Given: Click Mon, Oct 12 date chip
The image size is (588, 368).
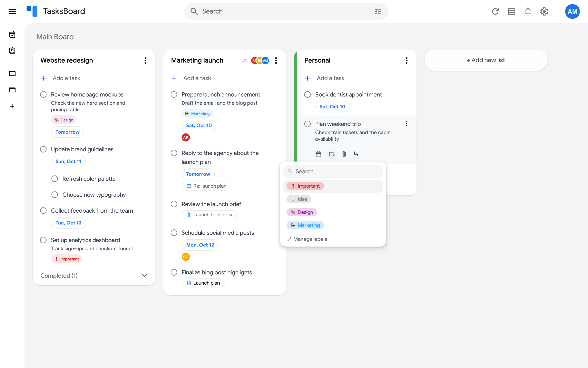Looking at the screenshot, I should (200, 245).
